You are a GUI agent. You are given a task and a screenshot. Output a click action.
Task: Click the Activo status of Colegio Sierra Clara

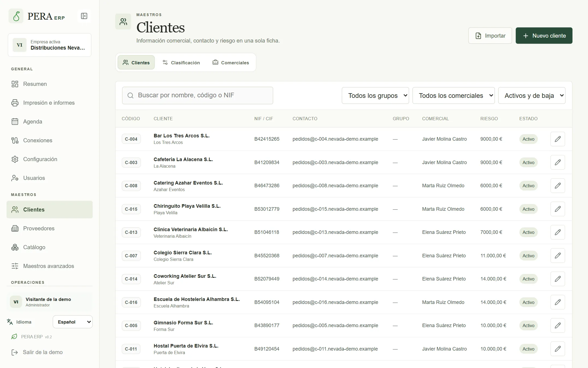click(x=528, y=256)
